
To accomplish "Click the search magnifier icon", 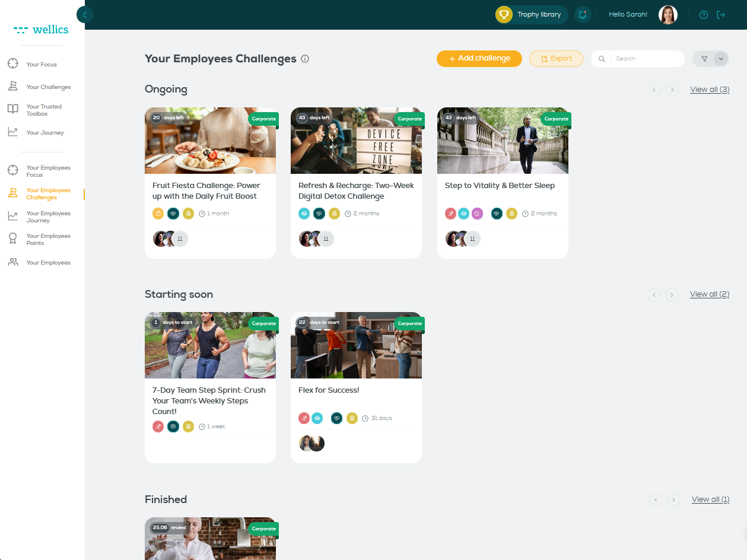I will [x=601, y=59].
